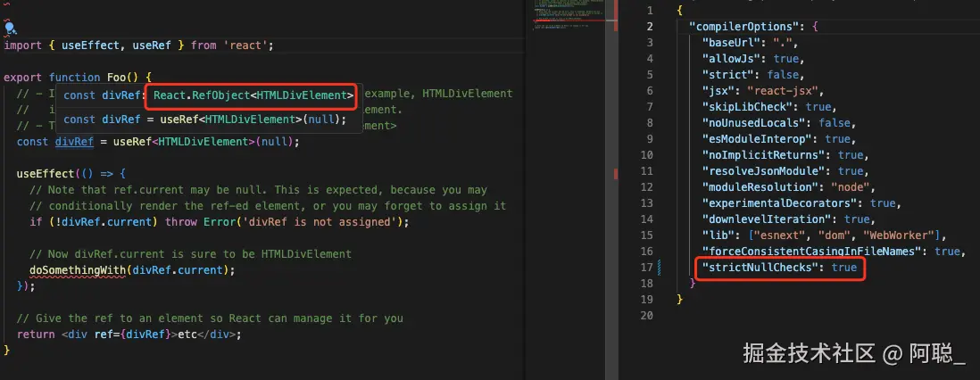The height and width of the screenshot is (380, 980).
Task: Click the lightbulb code action icon
Action: (10, 28)
